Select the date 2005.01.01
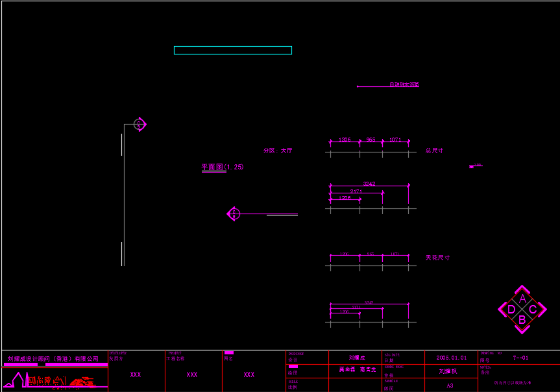This screenshot has width=560, height=392. tap(452, 358)
